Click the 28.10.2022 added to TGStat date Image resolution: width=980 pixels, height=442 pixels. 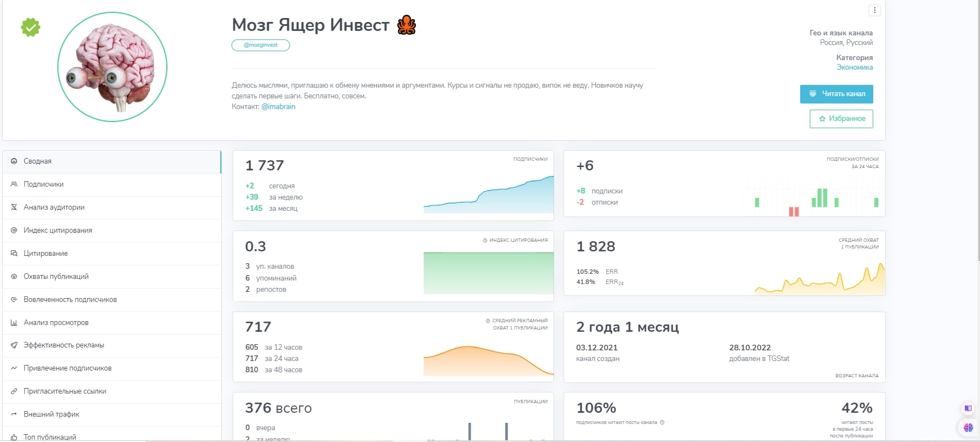[x=750, y=348]
